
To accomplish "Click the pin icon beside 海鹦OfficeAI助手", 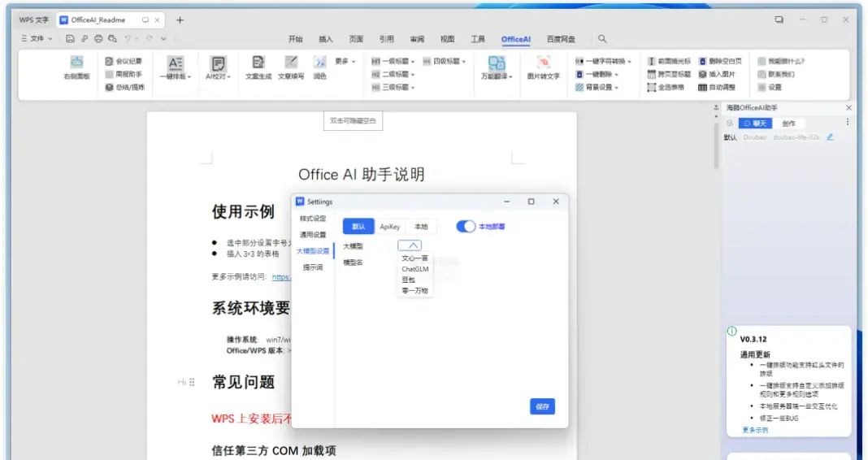I will coord(716,108).
